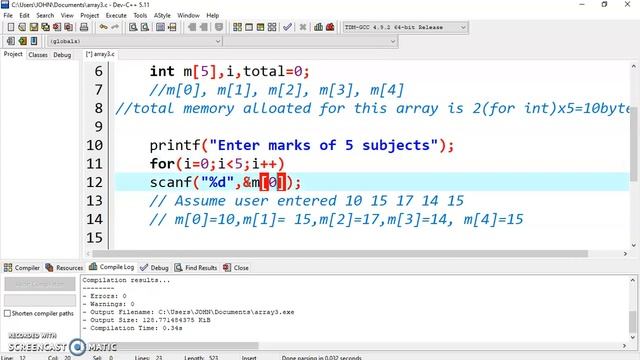Click the Undo toolbar icon

point(103,27)
